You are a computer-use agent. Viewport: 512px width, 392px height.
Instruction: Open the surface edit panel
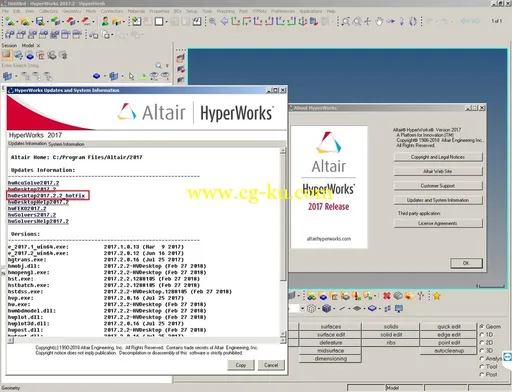pos(331,335)
